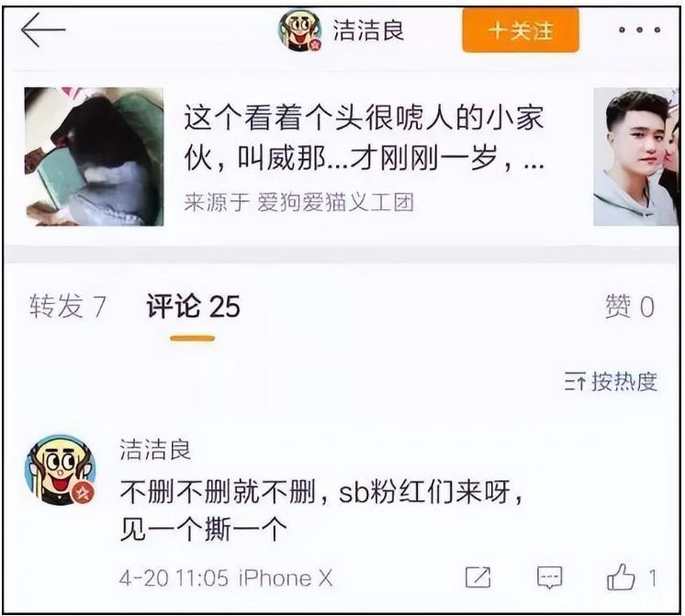Click the forward/share icon on the comment

(477, 577)
